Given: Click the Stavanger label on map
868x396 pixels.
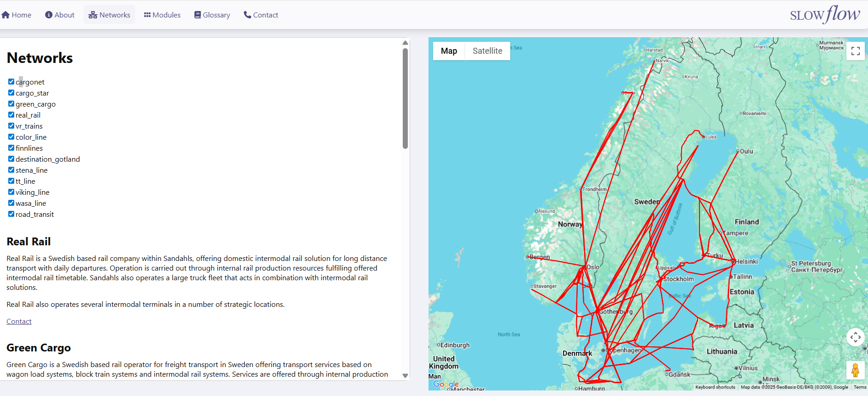Looking at the screenshot, I should pos(545,286).
